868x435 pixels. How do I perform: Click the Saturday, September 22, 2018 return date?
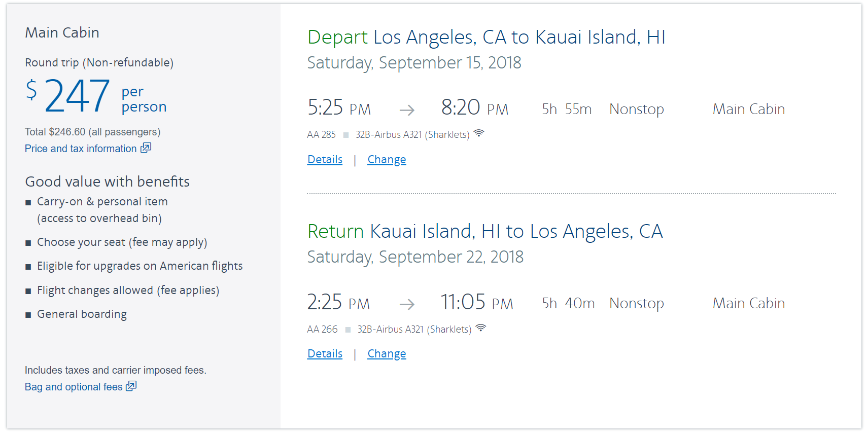[x=415, y=257]
